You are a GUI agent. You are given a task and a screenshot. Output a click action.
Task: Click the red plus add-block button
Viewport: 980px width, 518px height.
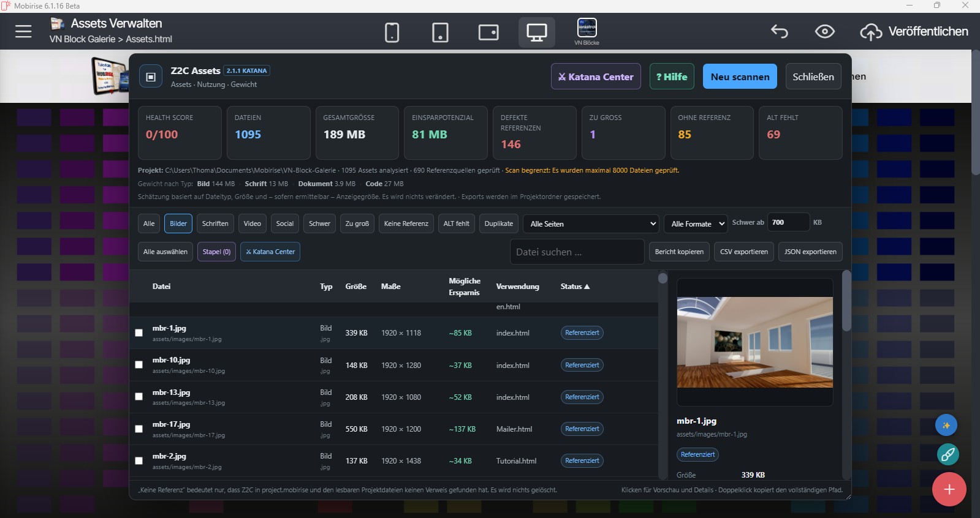(x=949, y=489)
